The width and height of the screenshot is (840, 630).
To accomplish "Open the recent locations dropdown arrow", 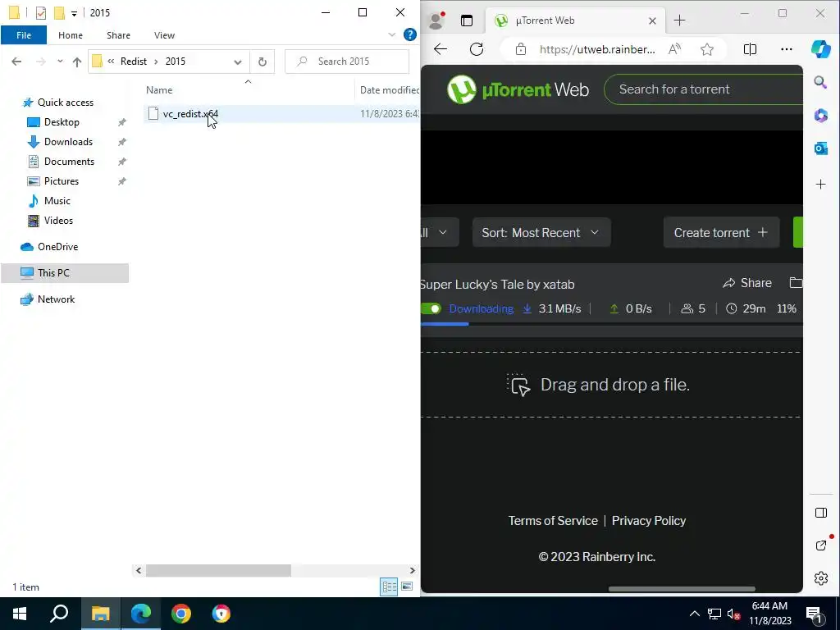I will [60, 62].
